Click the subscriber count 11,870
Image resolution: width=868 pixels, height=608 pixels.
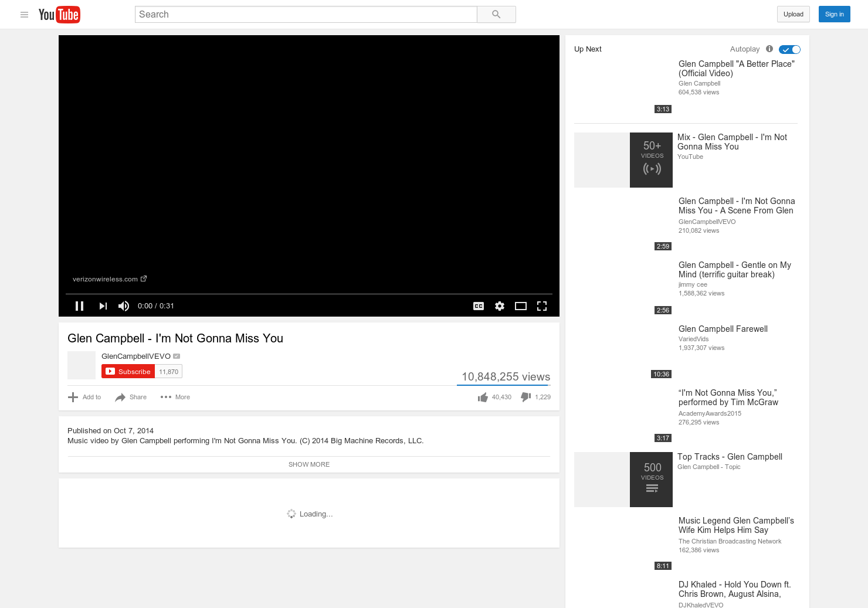169,372
